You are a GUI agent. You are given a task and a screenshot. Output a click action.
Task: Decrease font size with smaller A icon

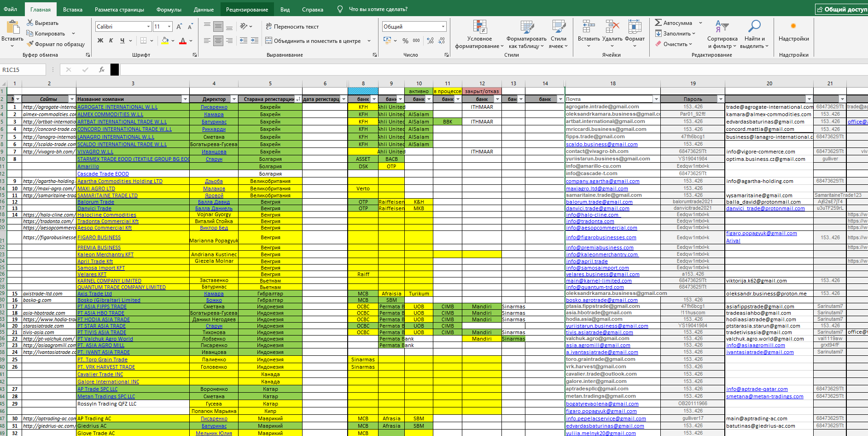pos(190,27)
